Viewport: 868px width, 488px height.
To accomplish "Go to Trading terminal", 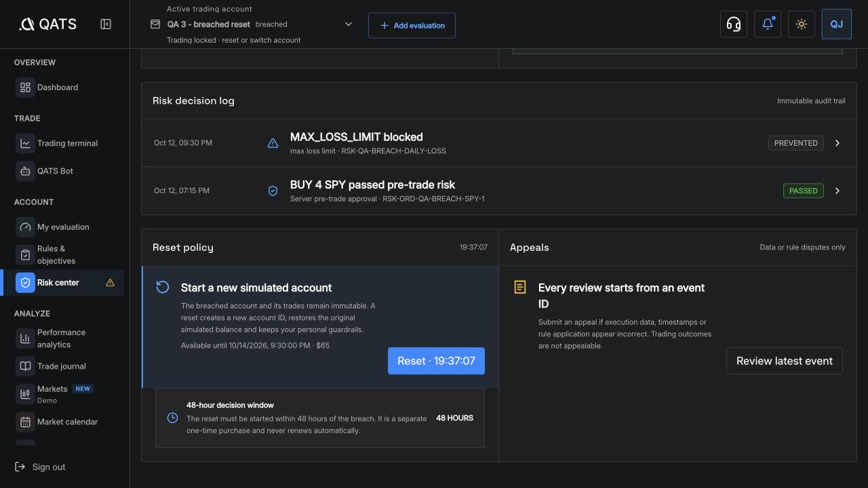I will pyautogui.click(x=65, y=143).
